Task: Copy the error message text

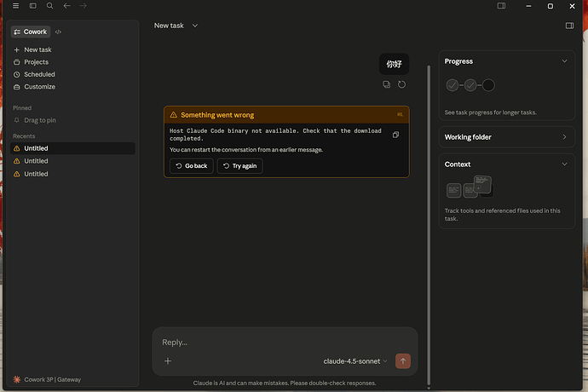Action: (x=395, y=135)
